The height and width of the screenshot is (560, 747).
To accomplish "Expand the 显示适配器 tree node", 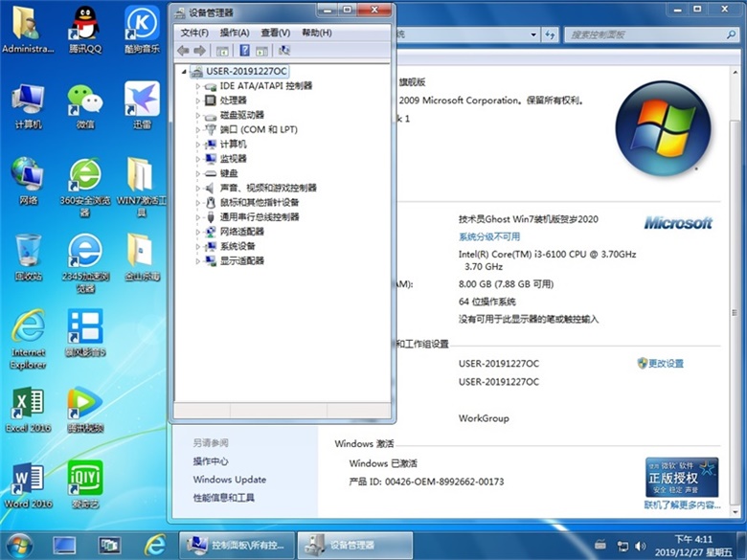I will coord(198,260).
